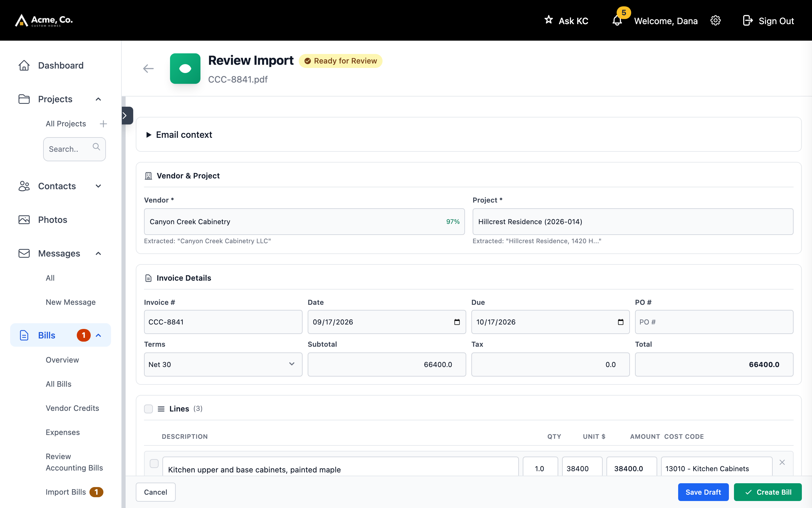Click the sidebar project Search box

pos(75,149)
